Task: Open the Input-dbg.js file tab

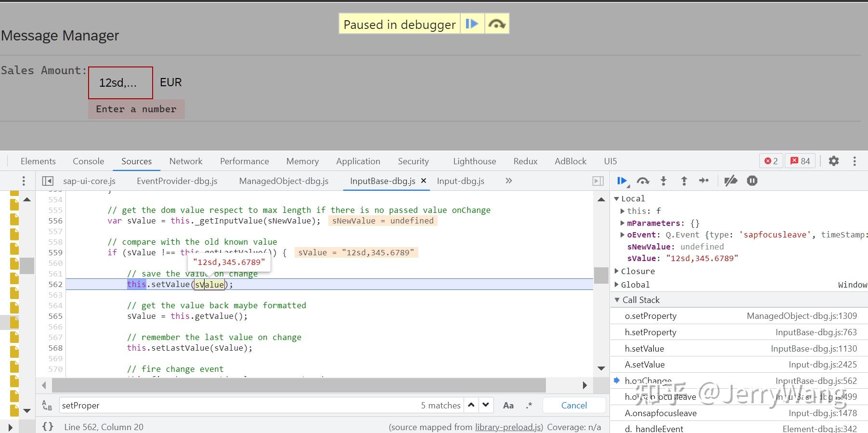Action: point(460,181)
